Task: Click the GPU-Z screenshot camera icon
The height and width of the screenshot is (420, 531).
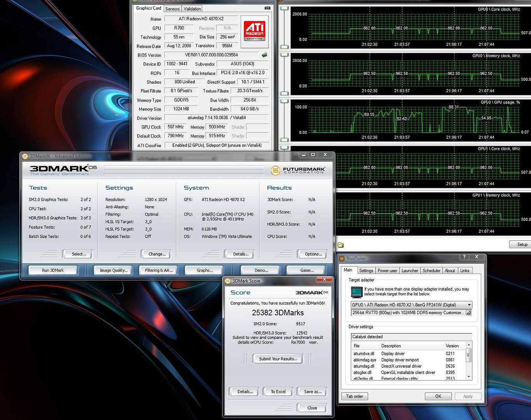Action: (267, 8)
